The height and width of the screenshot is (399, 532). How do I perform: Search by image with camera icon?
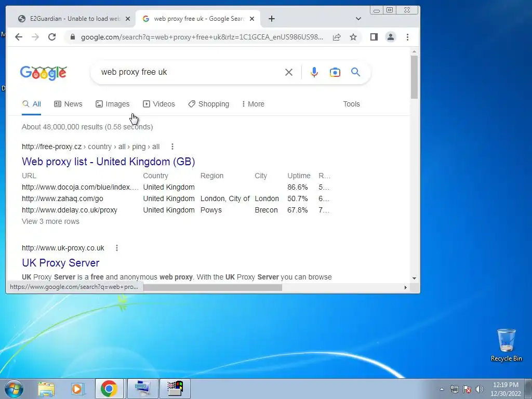(335, 72)
